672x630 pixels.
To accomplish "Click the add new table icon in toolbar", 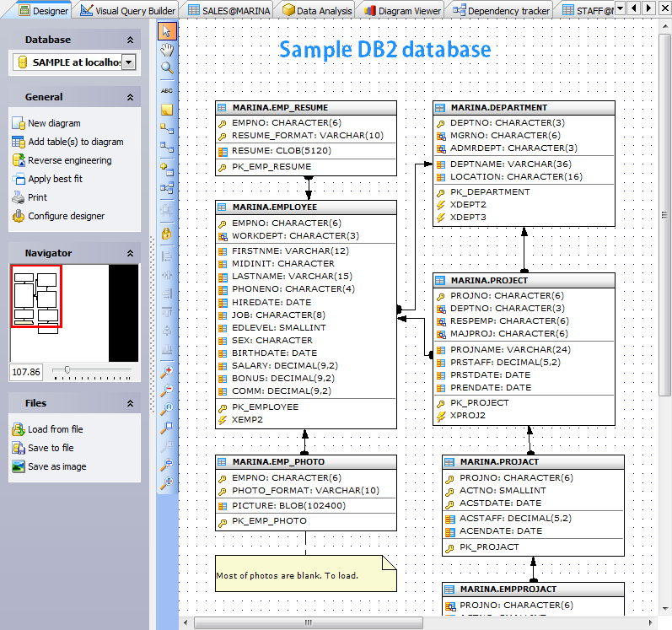I will click(x=167, y=169).
